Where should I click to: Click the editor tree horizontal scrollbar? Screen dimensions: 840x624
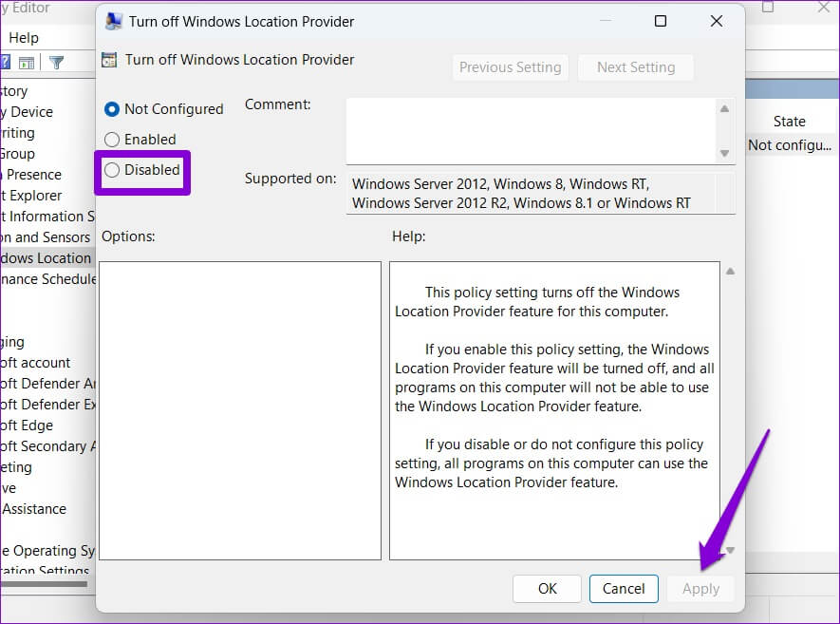pos(44,584)
